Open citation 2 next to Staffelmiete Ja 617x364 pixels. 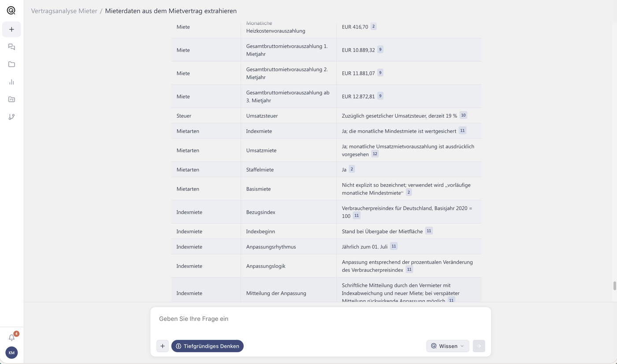(352, 169)
